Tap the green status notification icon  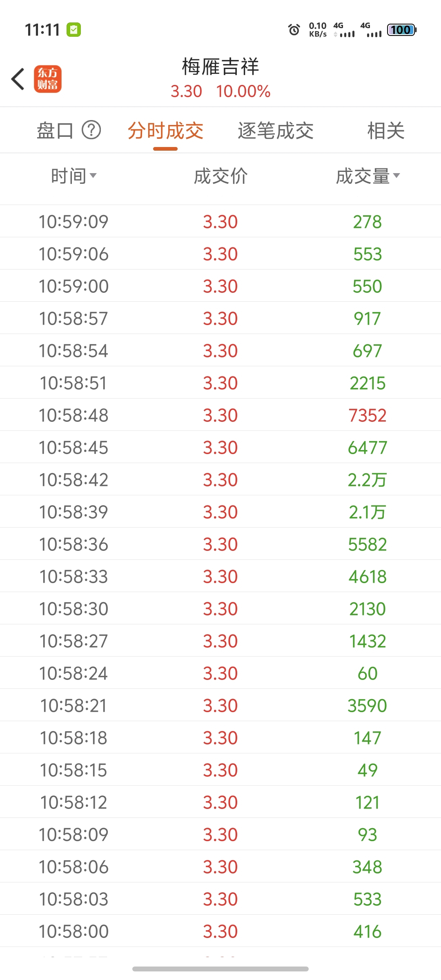pos(74,30)
